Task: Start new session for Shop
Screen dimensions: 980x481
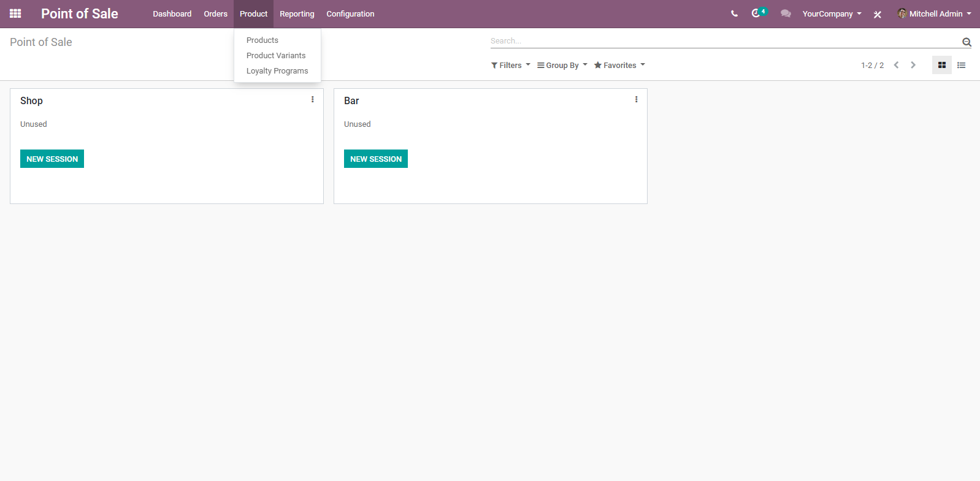Action: coord(52,159)
